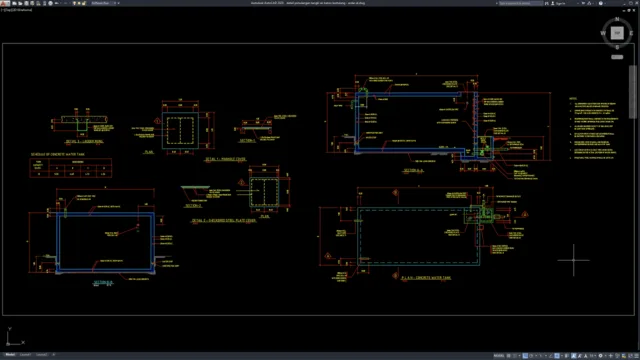This screenshot has width=640, height=360.
Task: Click the Customization icon at status bar end
Action: (636, 356)
